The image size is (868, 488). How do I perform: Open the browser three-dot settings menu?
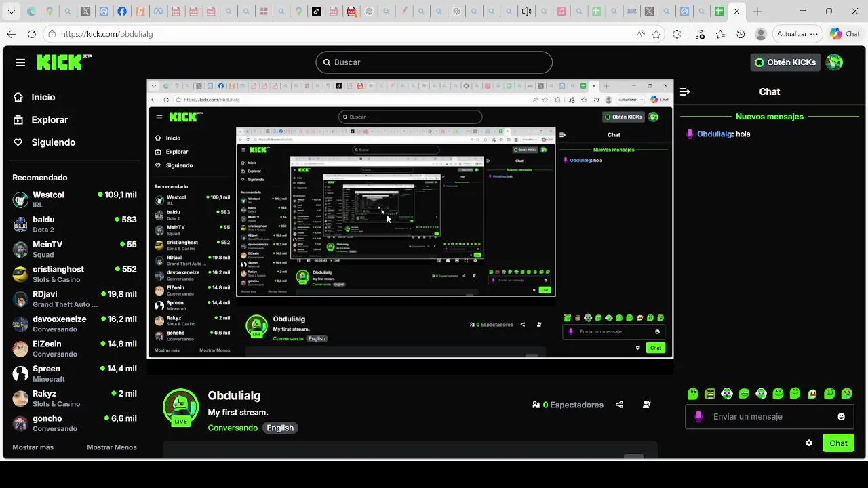tap(814, 34)
